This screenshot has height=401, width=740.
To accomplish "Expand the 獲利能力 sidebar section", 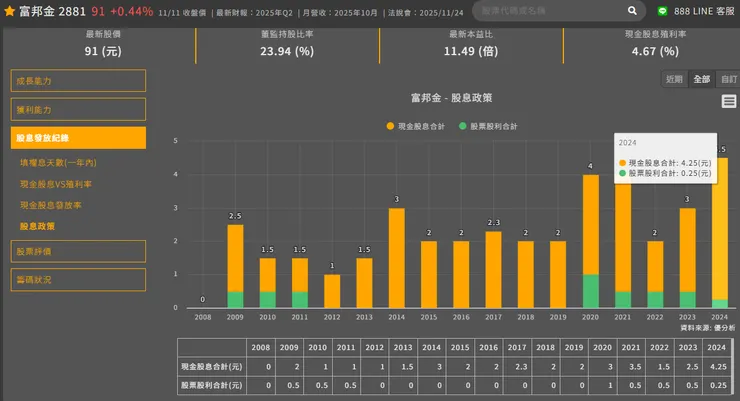I will point(78,109).
